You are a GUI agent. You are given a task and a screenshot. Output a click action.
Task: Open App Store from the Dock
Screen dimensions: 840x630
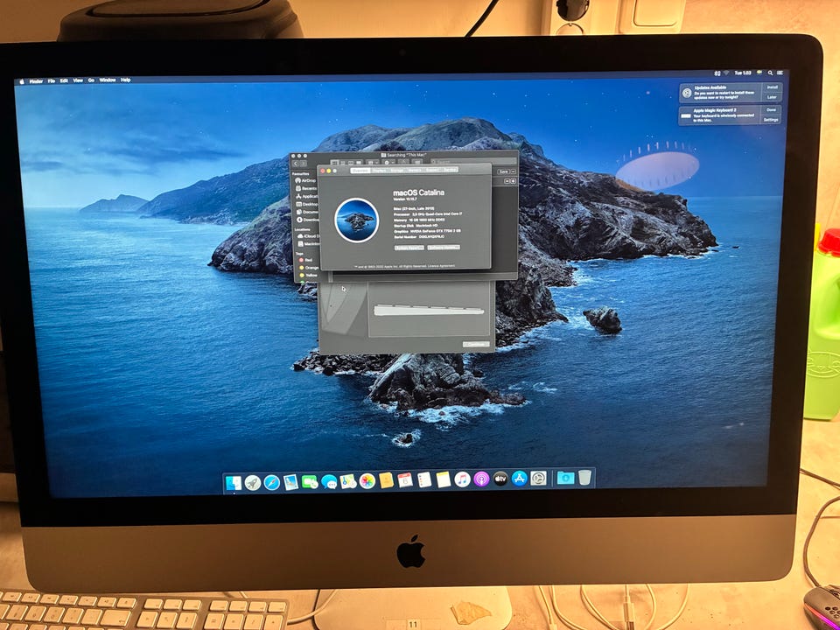[519, 478]
